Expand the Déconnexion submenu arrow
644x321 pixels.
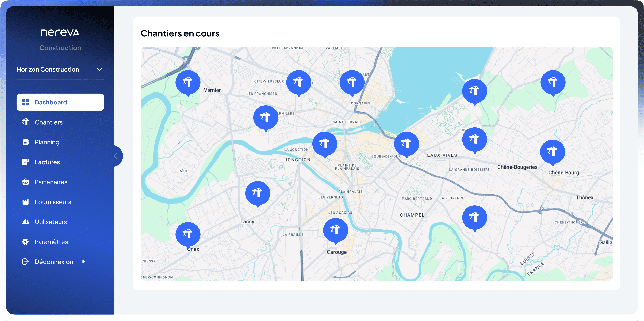coord(84,262)
